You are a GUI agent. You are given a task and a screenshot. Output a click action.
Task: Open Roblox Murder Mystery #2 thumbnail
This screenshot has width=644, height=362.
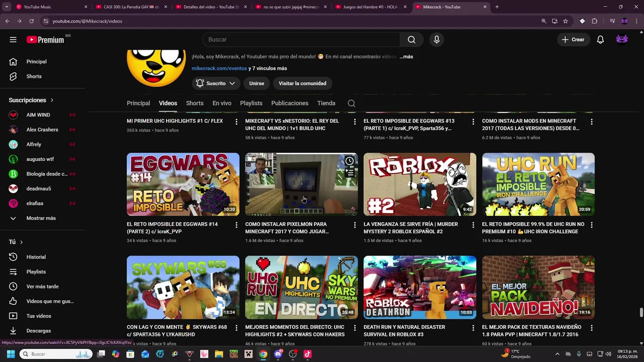point(420,185)
